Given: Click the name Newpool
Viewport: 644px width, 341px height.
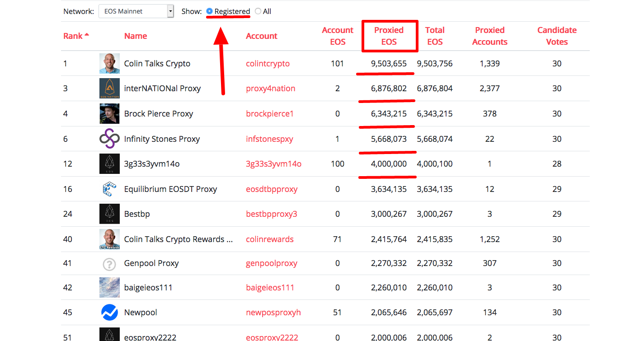Looking at the screenshot, I should pos(141,313).
